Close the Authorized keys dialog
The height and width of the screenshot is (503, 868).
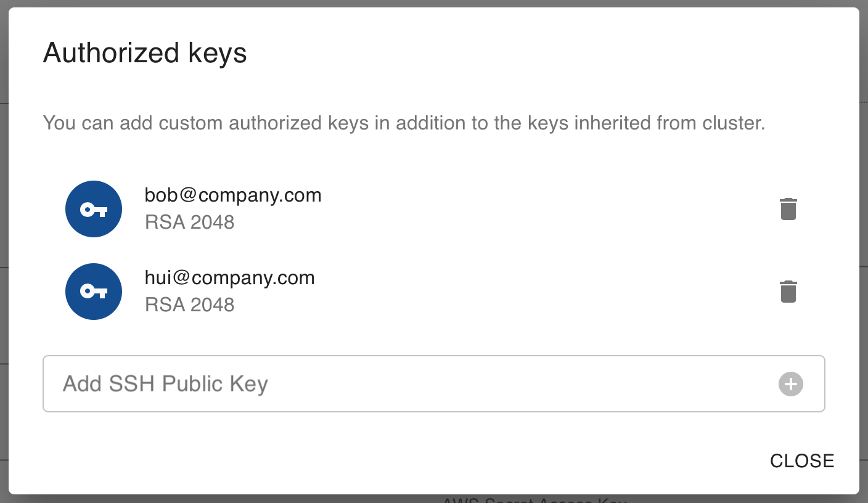[x=802, y=460]
